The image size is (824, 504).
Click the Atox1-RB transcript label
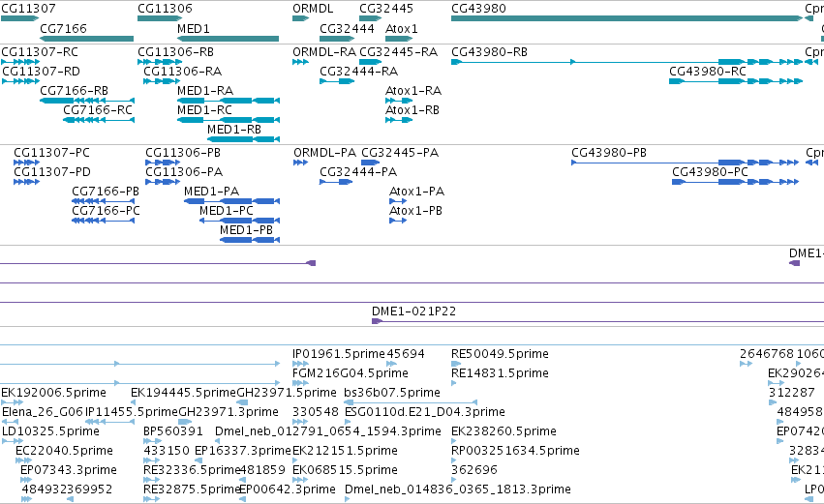(x=412, y=110)
